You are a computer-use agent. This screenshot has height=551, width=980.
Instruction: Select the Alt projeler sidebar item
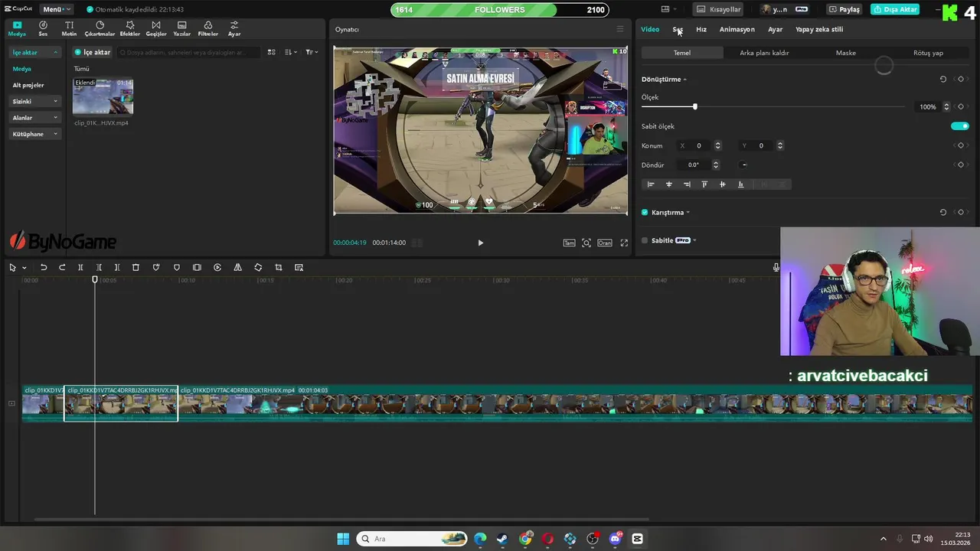[x=28, y=85]
